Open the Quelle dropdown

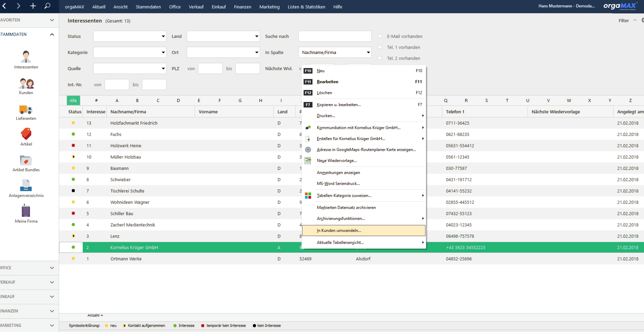pos(130,68)
